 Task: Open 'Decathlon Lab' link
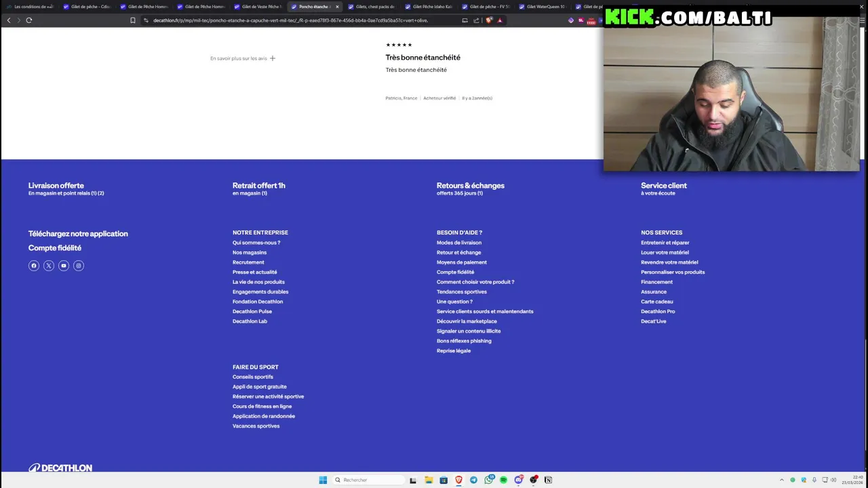[x=250, y=321]
